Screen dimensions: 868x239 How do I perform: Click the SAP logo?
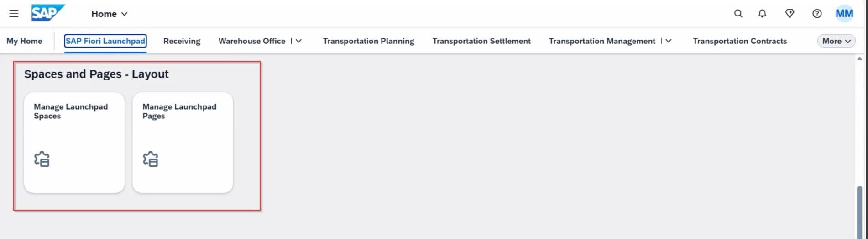click(47, 13)
